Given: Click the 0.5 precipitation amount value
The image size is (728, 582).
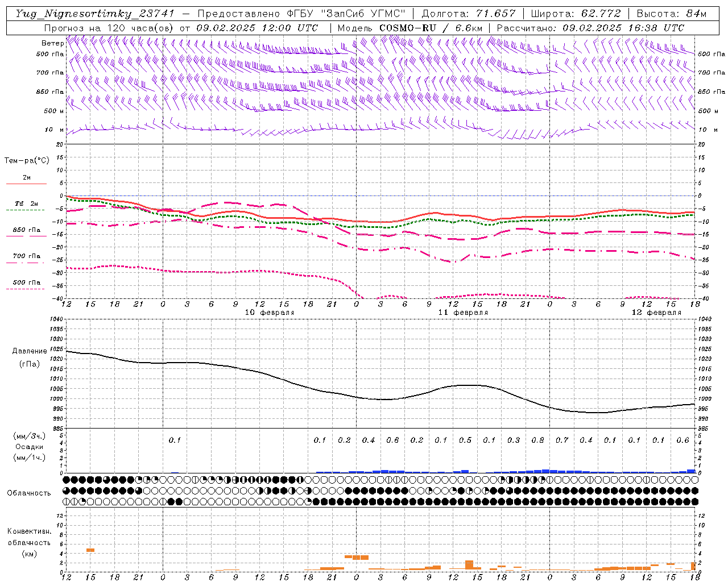Looking at the screenshot, I should coord(465,440).
